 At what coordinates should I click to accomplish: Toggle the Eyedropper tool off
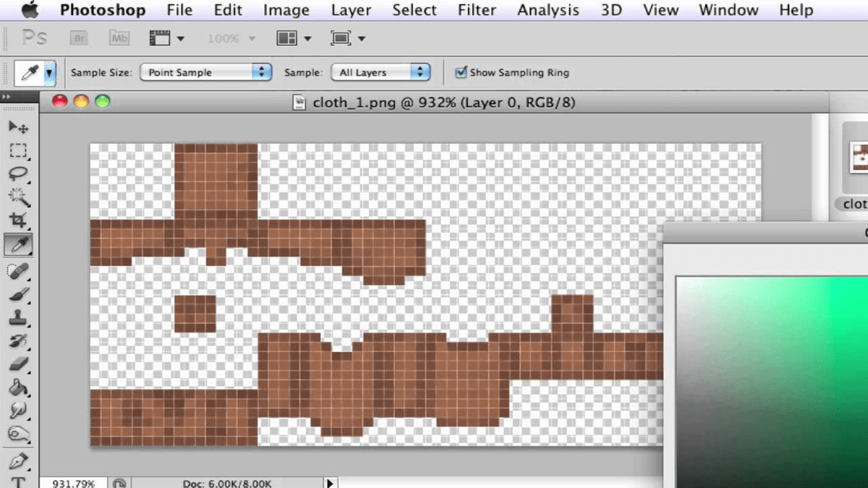(x=18, y=244)
